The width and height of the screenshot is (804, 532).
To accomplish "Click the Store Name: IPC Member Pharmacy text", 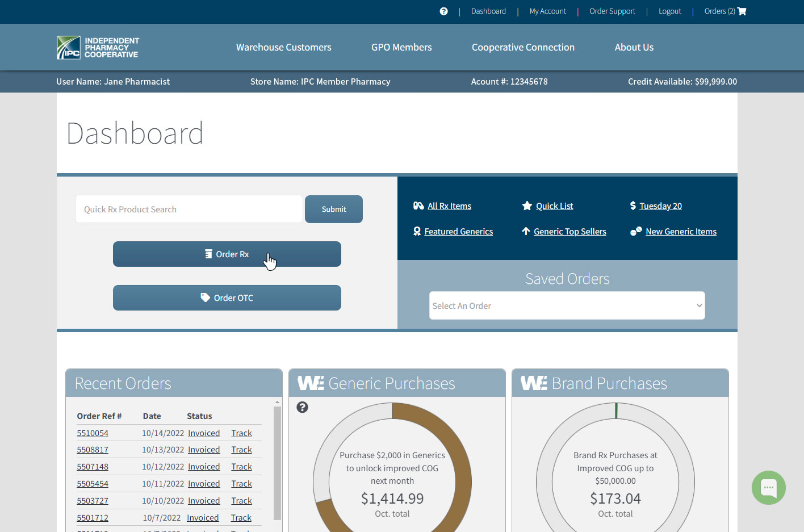I will pos(320,81).
